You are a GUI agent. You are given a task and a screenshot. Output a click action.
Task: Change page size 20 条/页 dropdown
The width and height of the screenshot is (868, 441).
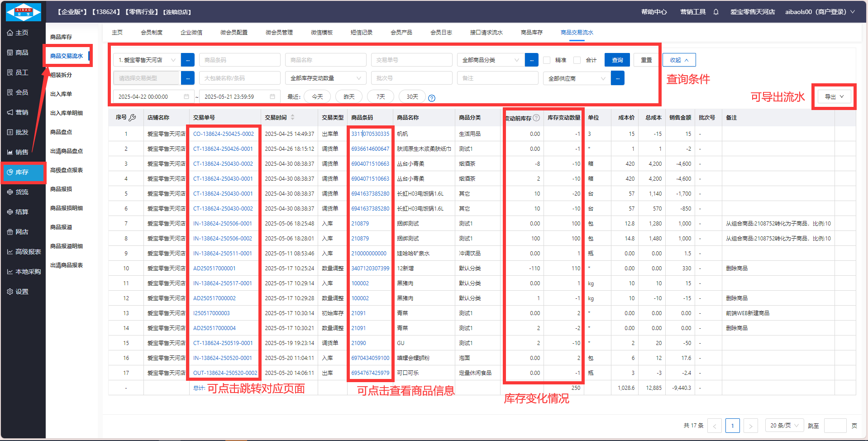pos(785,426)
